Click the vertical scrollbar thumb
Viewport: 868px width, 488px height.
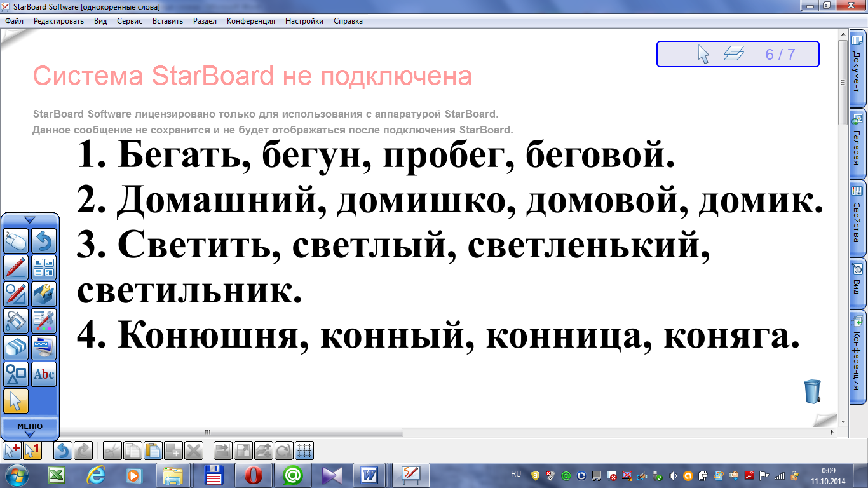tap(843, 83)
